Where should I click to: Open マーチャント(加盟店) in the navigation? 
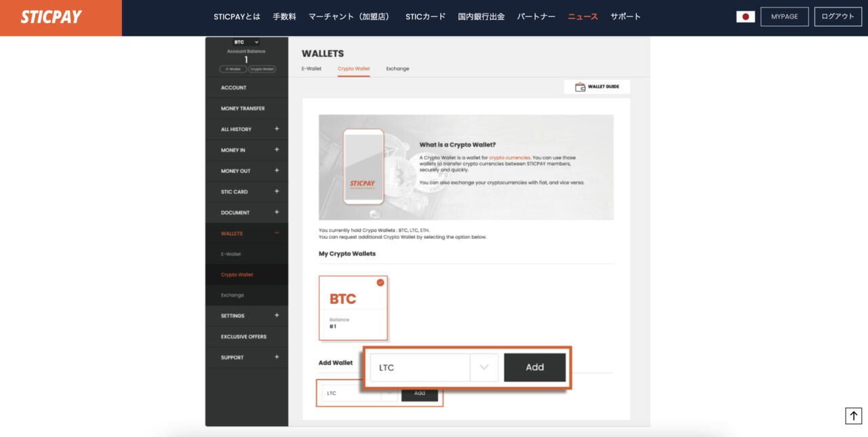click(351, 17)
